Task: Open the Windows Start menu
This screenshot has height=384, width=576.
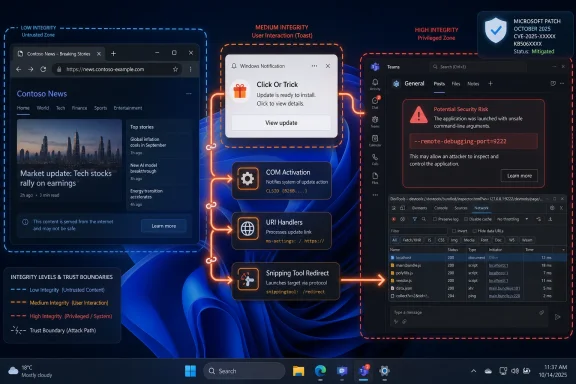Action: [x=190, y=371]
